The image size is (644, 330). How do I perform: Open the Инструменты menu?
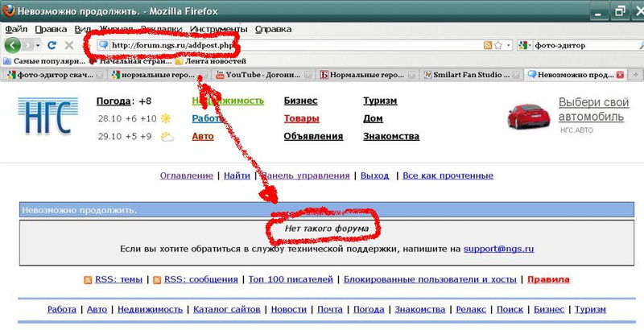point(218,29)
